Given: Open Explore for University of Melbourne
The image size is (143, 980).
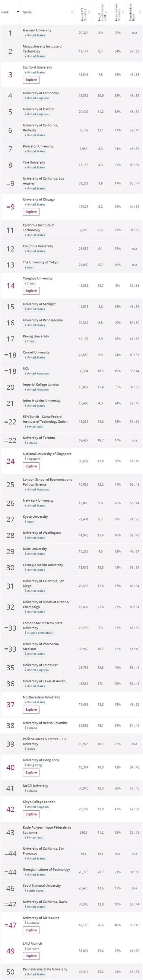Looking at the screenshot, I should point(31,930).
